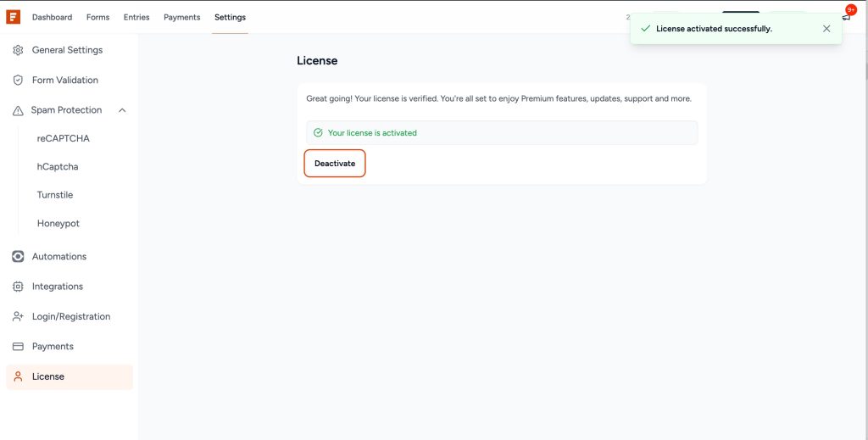
Task: Go to the Entries tab
Action: 136,17
